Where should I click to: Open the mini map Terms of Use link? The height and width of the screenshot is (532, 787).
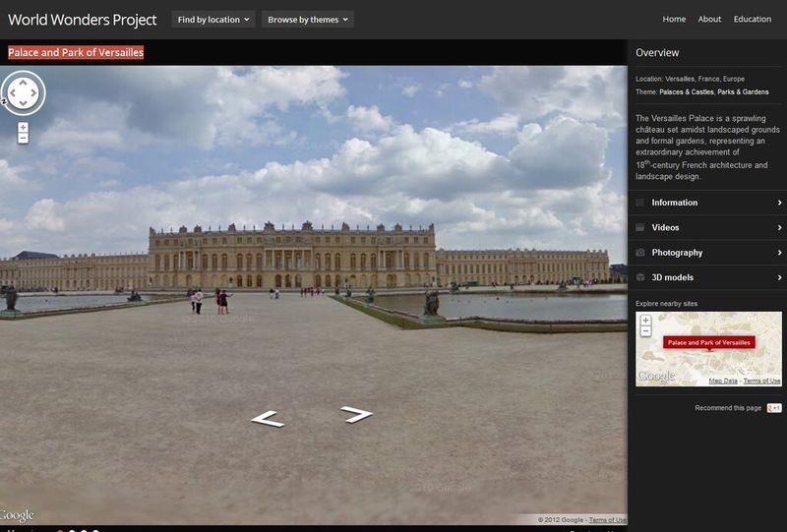click(761, 381)
